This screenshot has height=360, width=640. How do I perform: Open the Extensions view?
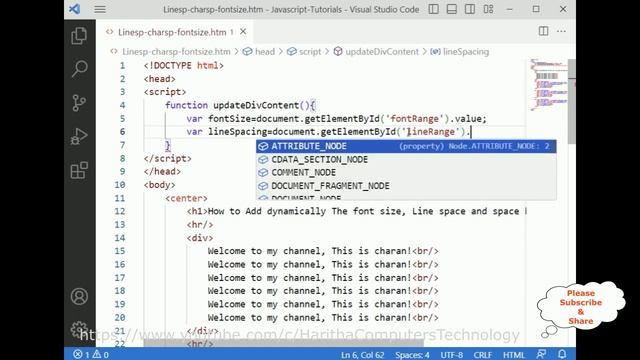click(79, 170)
